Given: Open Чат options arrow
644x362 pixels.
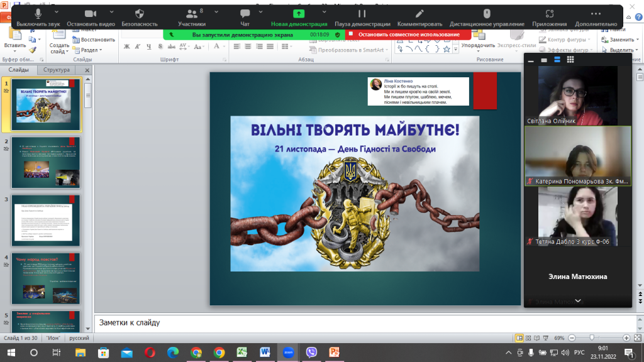Looking at the screenshot, I should coord(260,13).
